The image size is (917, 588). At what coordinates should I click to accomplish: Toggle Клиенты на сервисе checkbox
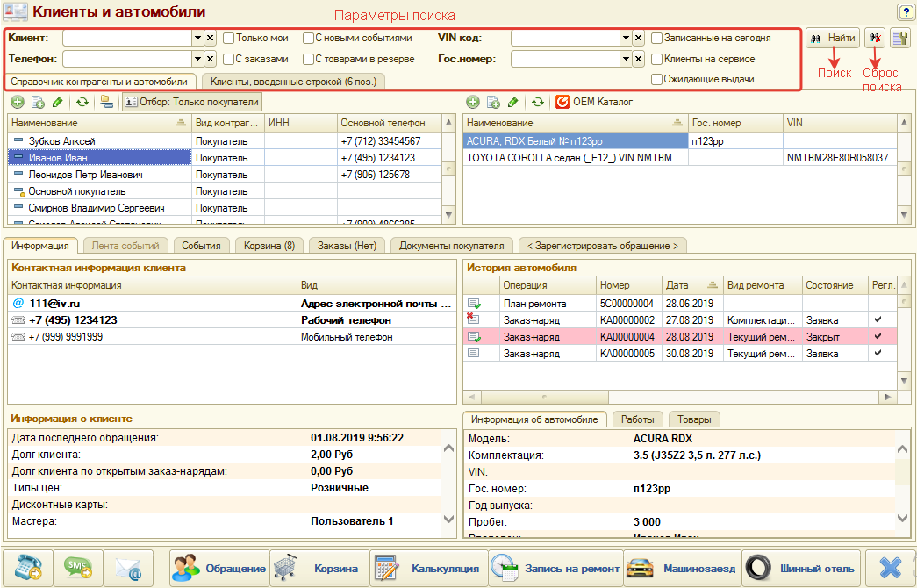click(656, 59)
